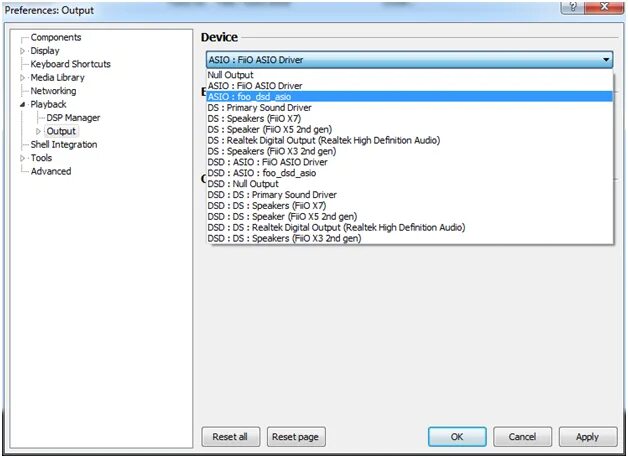Open Components preferences page
Viewport: 628px width, 458px height.
click(56, 37)
